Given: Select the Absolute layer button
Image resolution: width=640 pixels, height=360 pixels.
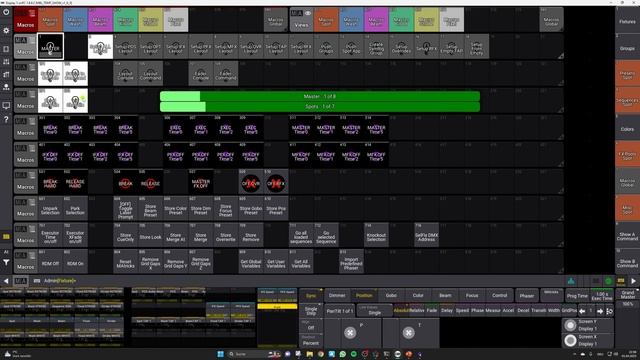Looking at the screenshot, I should (401, 310).
